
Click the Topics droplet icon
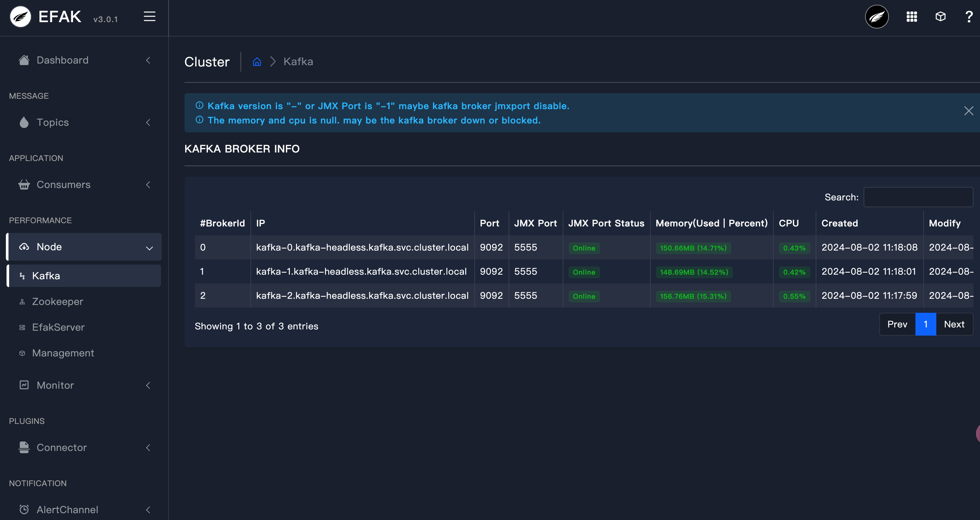point(24,123)
